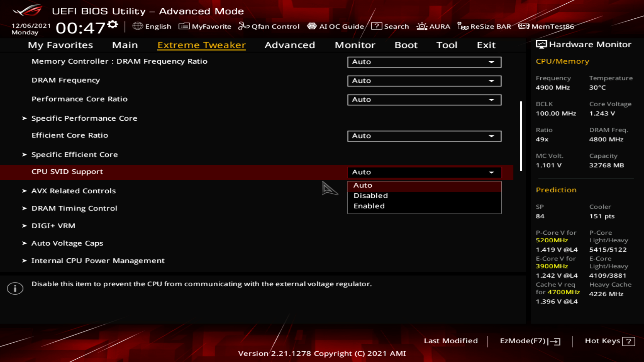Screen dimensions: 644x362
Task: Launch the AI OC Guide icon
Action: pos(312,26)
